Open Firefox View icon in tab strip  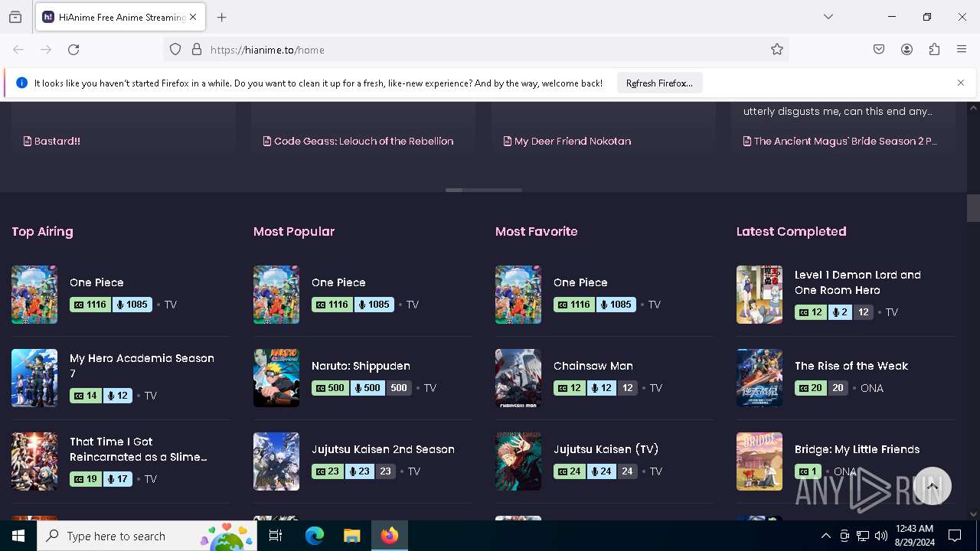pos(15,17)
